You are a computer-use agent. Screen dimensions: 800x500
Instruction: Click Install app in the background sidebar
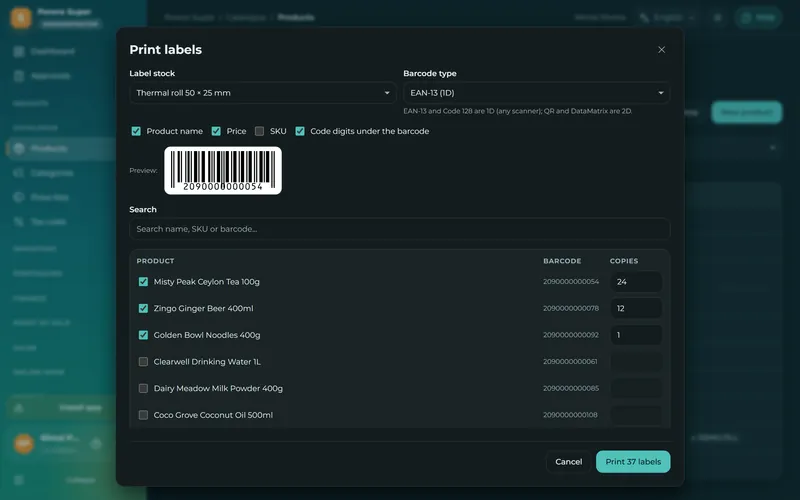(x=60, y=408)
